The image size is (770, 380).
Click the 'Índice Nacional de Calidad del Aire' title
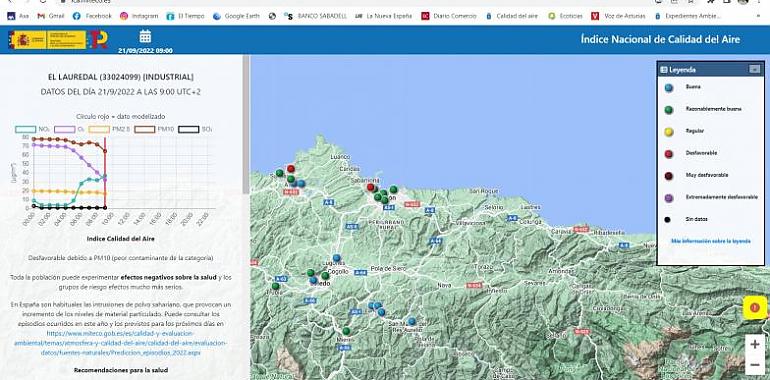tap(660, 39)
